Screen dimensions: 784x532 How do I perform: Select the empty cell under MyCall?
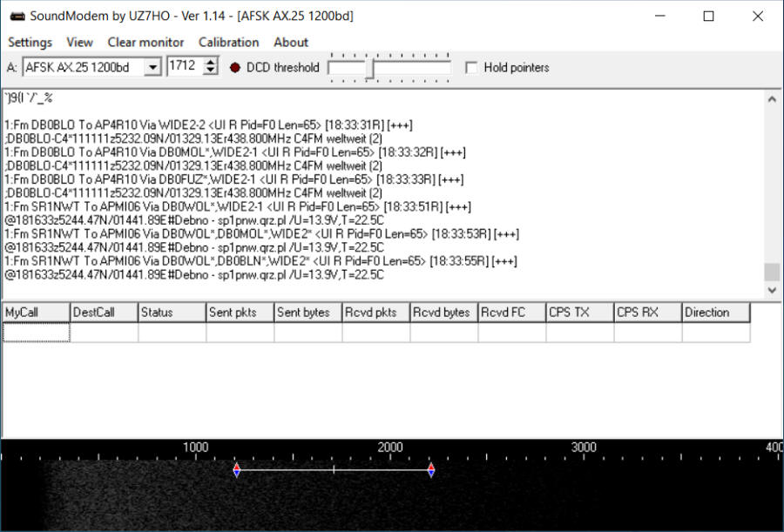coord(36,333)
